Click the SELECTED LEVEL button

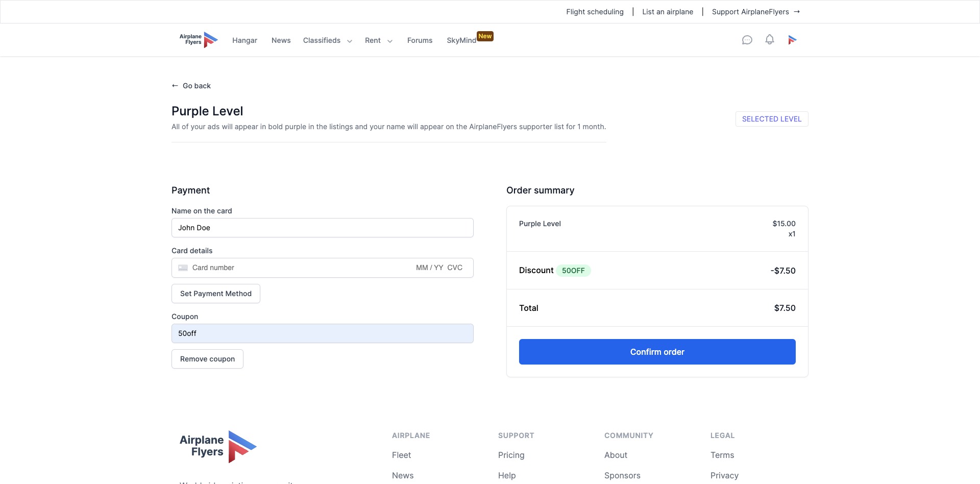pyautogui.click(x=772, y=119)
